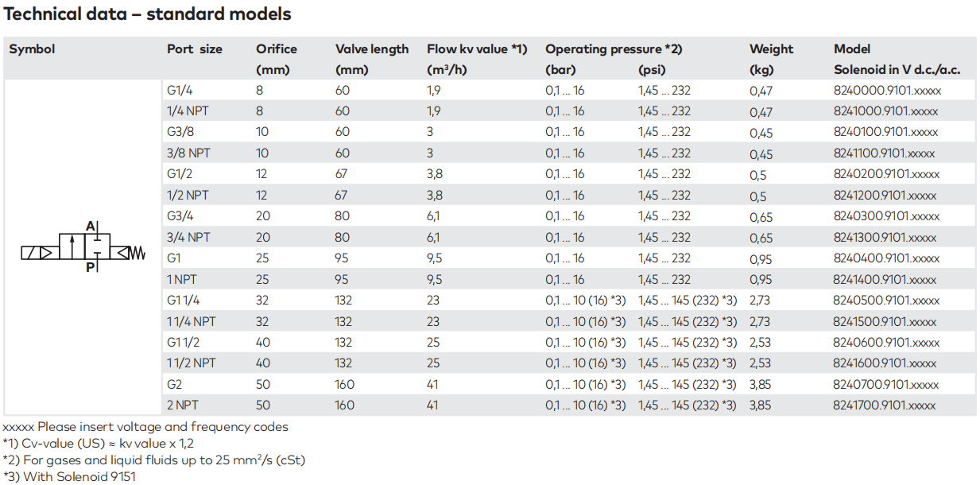This screenshot has width=980, height=485.
Task: Select the 'Symbol' column header
Action: 33,49
